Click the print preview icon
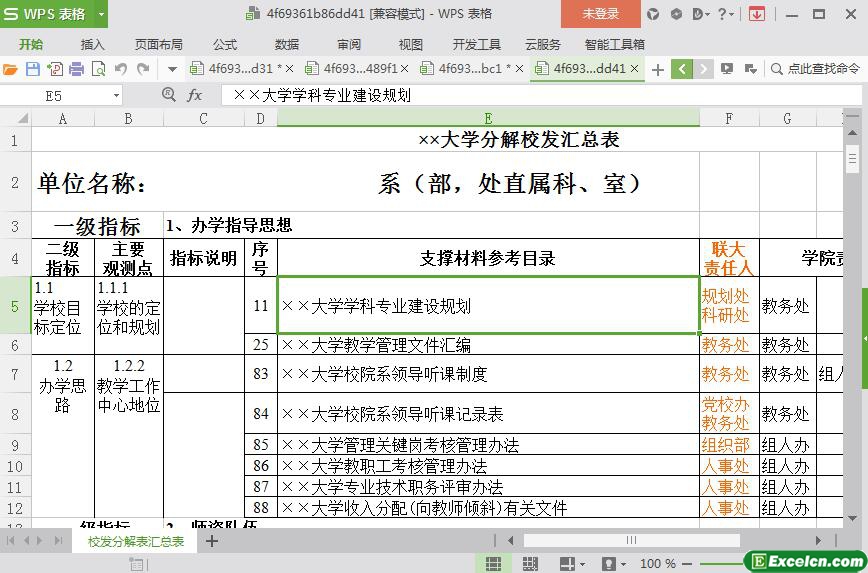 (x=99, y=69)
